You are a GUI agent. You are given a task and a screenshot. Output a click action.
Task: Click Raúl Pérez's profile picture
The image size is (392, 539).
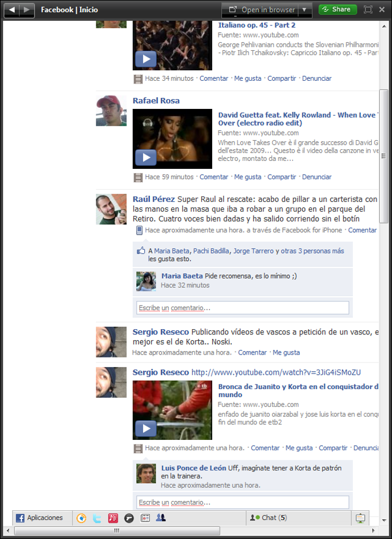[111, 209]
